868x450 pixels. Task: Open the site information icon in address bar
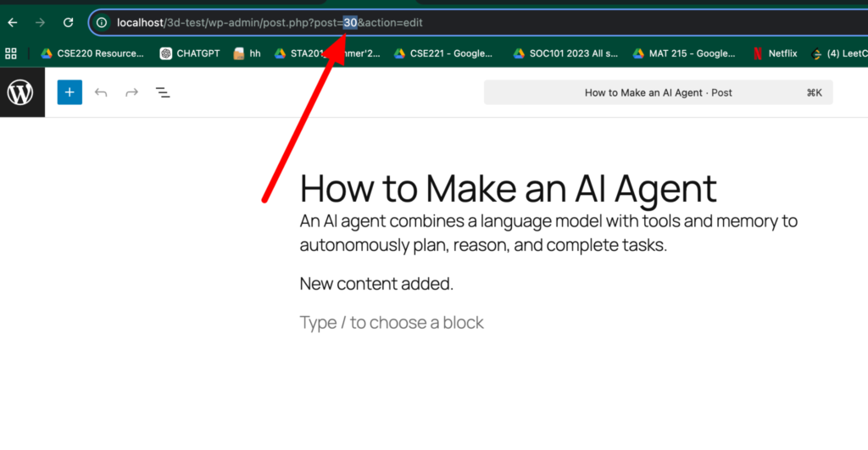click(x=102, y=23)
